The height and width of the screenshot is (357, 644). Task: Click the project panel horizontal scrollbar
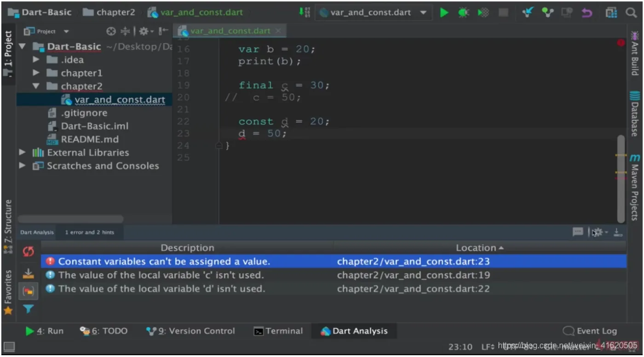(70, 219)
